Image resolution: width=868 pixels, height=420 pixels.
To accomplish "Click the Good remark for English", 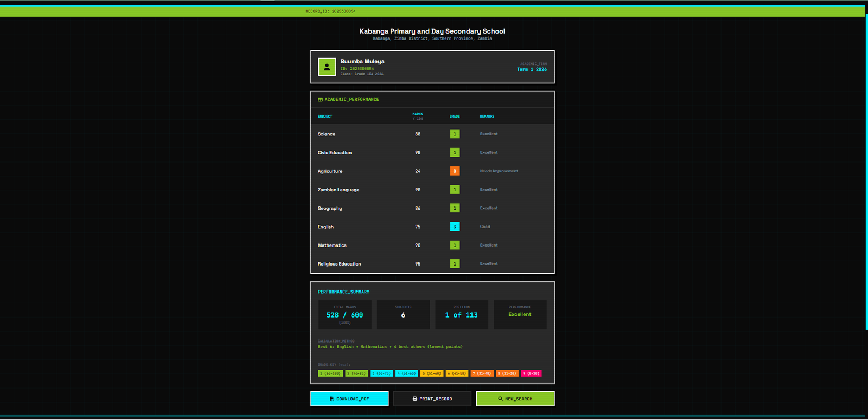I will pos(485,227).
